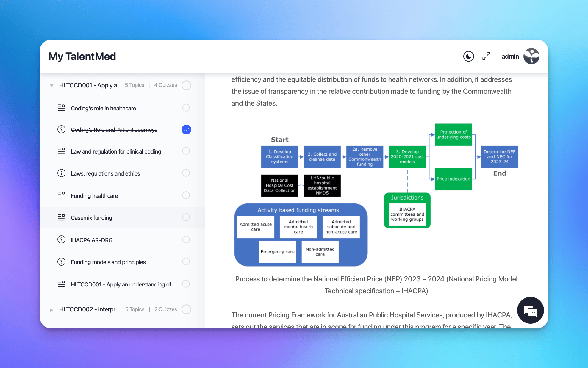588x368 pixels.
Task: Open HLTCCD001 - Apply an understanding of lesson
Action: click(x=123, y=284)
